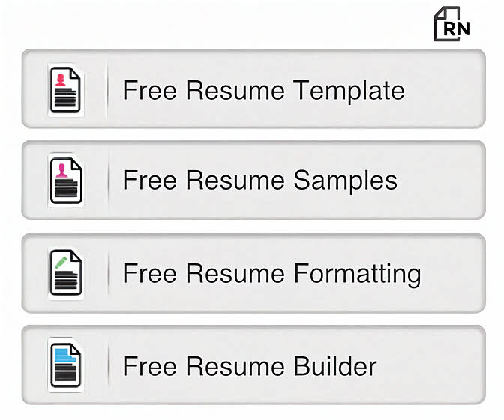Open the Free Resume Samples button
The image size is (504, 420).
click(253, 181)
